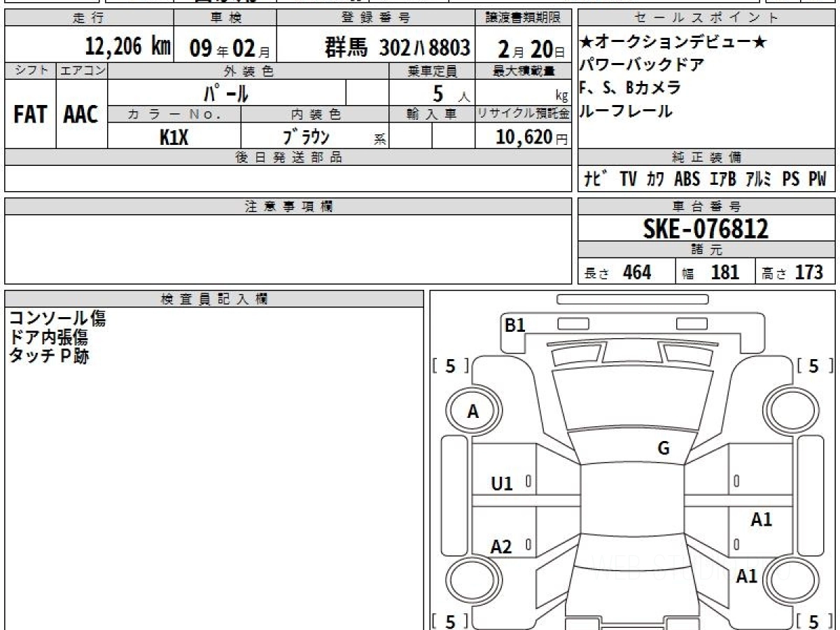Click the G marker on the windshield
Image resolution: width=840 pixels, height=630 pixels.
tap(664, 449)
